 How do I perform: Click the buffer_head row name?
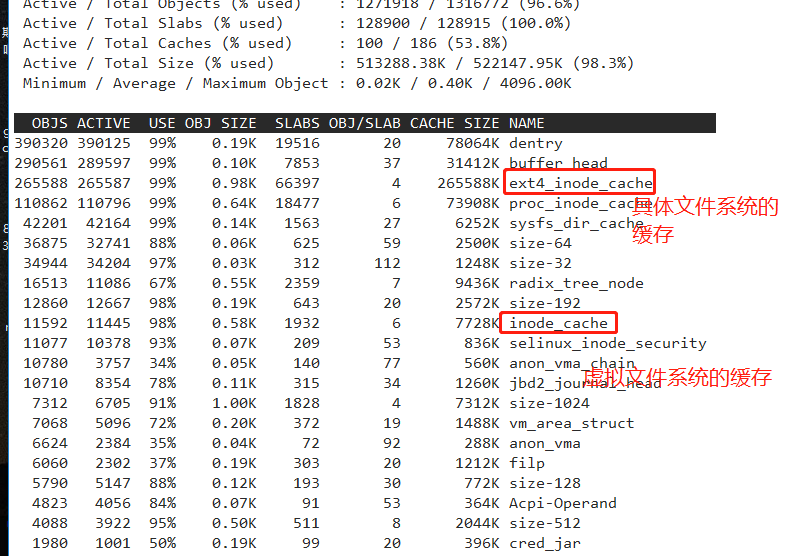(x=558, y=163)
